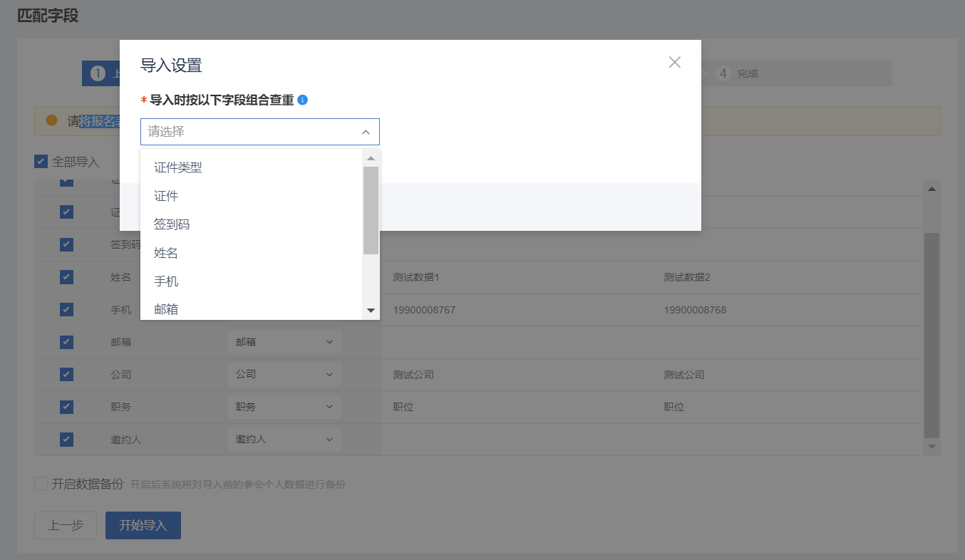Toggle the 全部导入 checkbox
965x560 pixels.
coord(41,162)
